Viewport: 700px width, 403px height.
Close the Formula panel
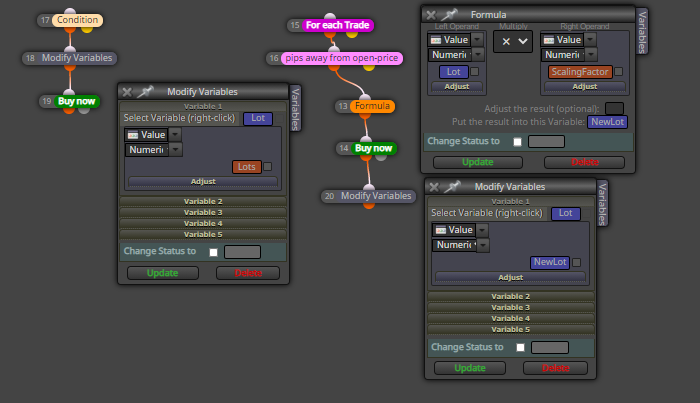click(431, 15)
